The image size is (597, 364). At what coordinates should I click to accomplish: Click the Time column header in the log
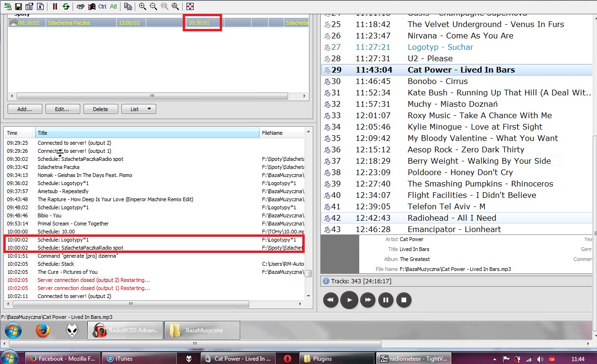[19, 133]
